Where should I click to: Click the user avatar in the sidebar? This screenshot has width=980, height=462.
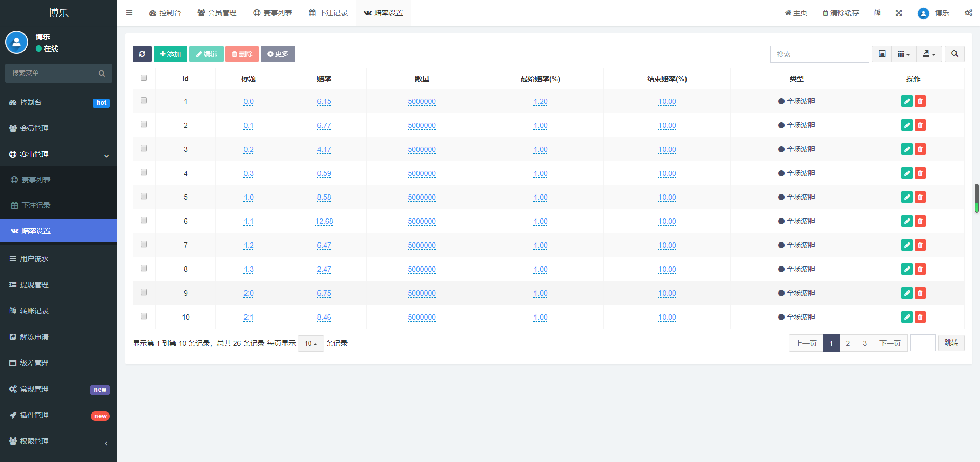16,42
